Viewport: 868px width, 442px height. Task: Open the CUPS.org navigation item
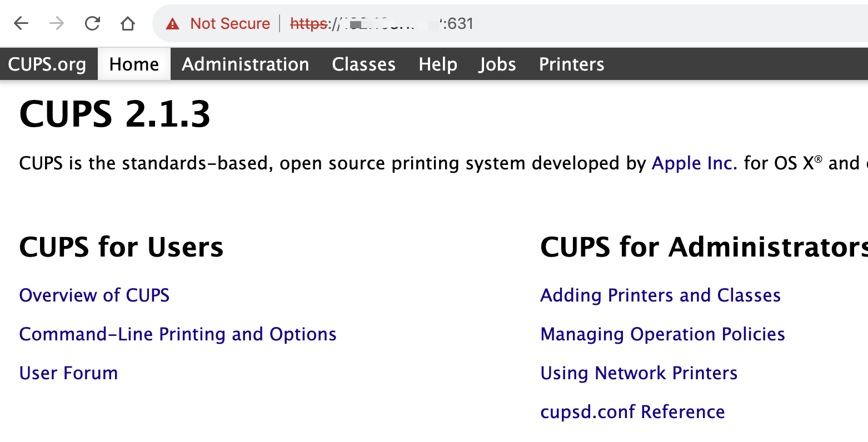tap(47, 64)
